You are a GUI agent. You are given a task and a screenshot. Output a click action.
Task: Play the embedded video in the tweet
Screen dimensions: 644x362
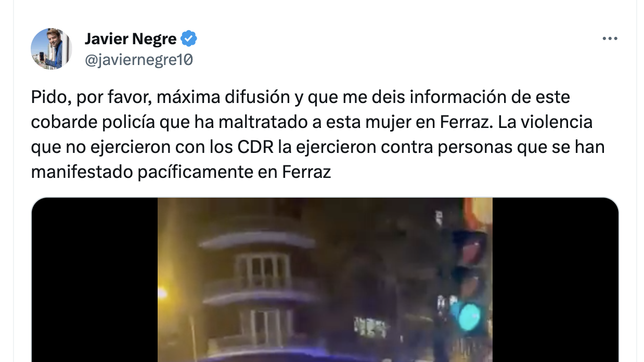click(325, 280)
